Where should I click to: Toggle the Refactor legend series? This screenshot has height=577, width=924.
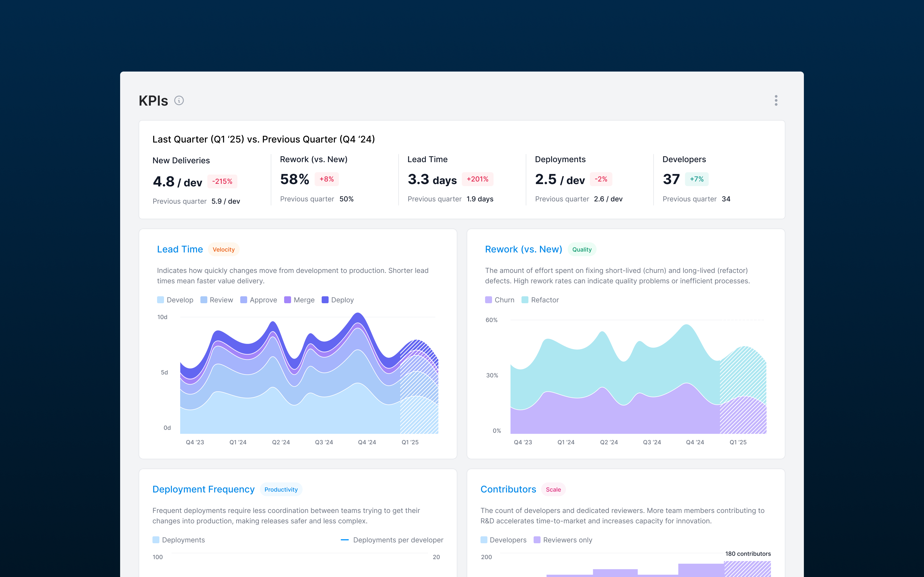click(540, 300)
